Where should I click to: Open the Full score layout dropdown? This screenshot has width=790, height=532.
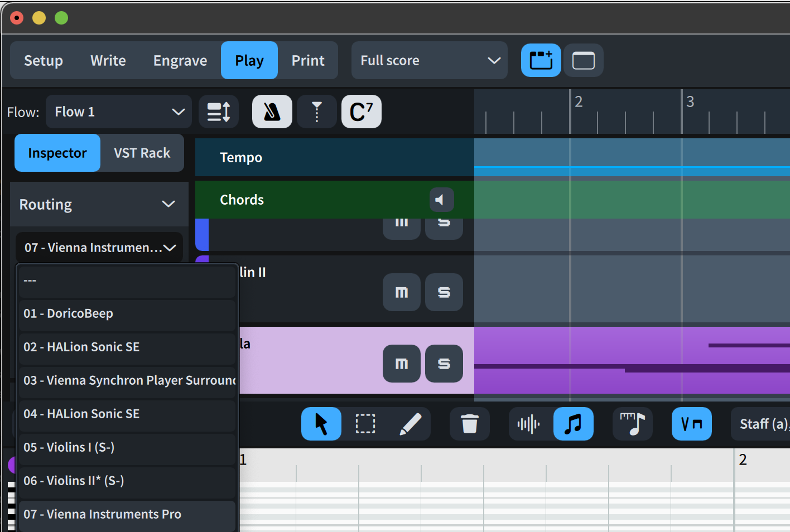[430, 60]
